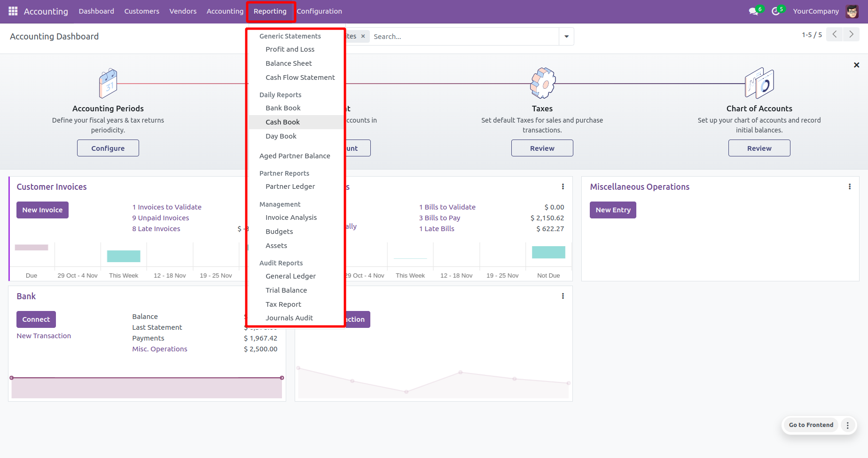Click the Chart of Accounts icon
The image size is (868, 458).
(x=759, y=84)
